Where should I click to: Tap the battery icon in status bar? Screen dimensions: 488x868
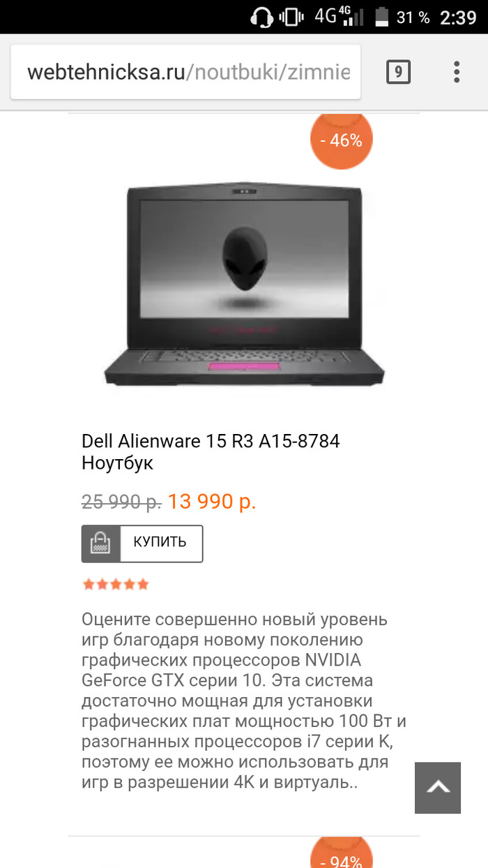pos(382,17)
